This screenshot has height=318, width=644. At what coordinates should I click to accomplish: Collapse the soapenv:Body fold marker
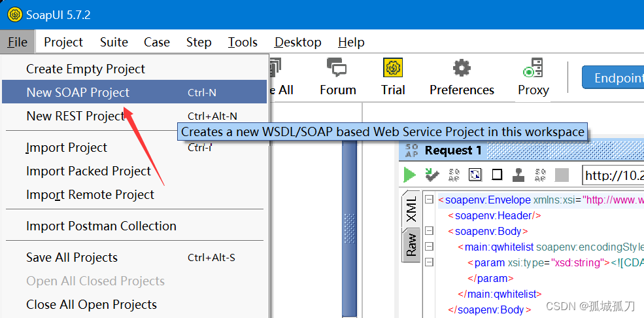point(429,231)
